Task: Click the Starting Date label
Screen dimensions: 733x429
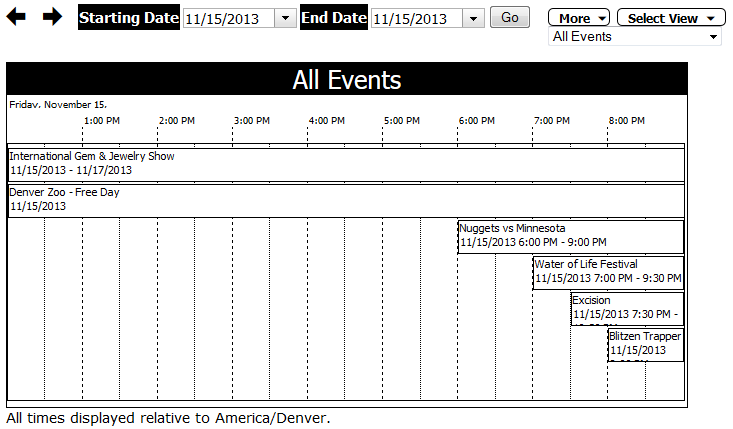Action: 129,17
